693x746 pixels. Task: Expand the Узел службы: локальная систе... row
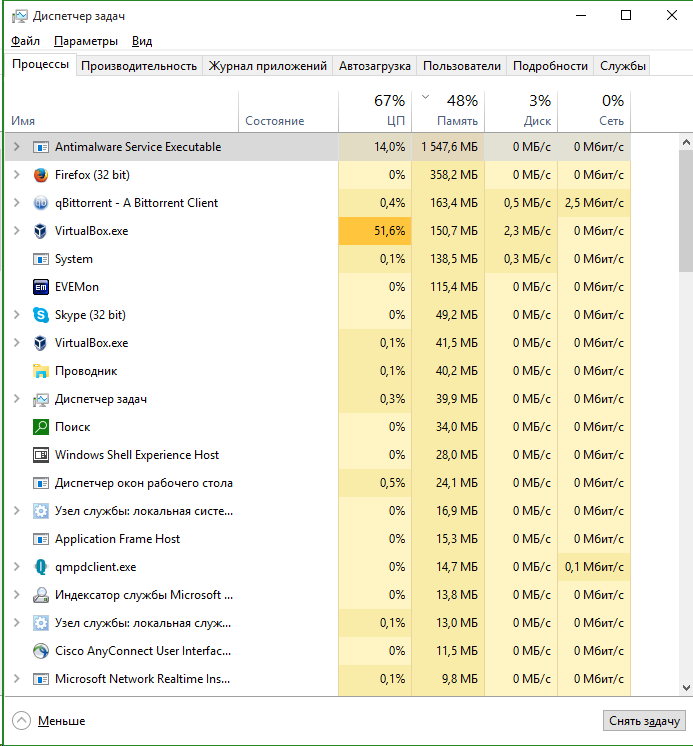point(17,510)
